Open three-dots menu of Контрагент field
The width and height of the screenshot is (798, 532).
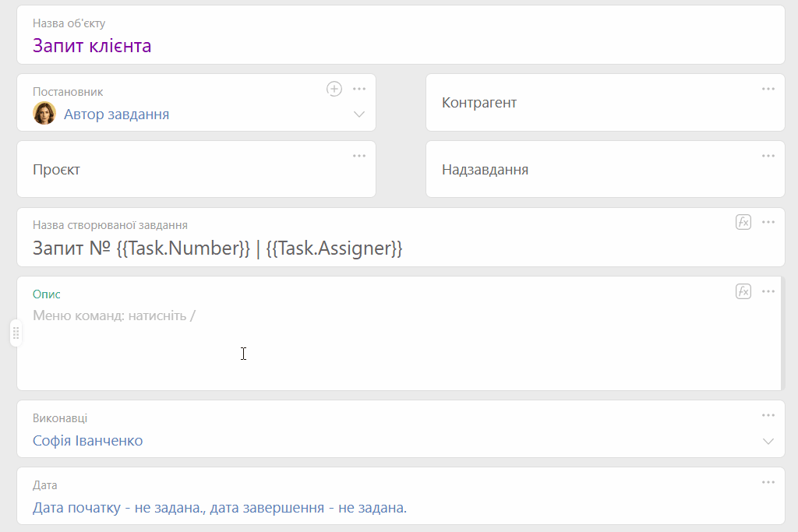tap(768, 89)
